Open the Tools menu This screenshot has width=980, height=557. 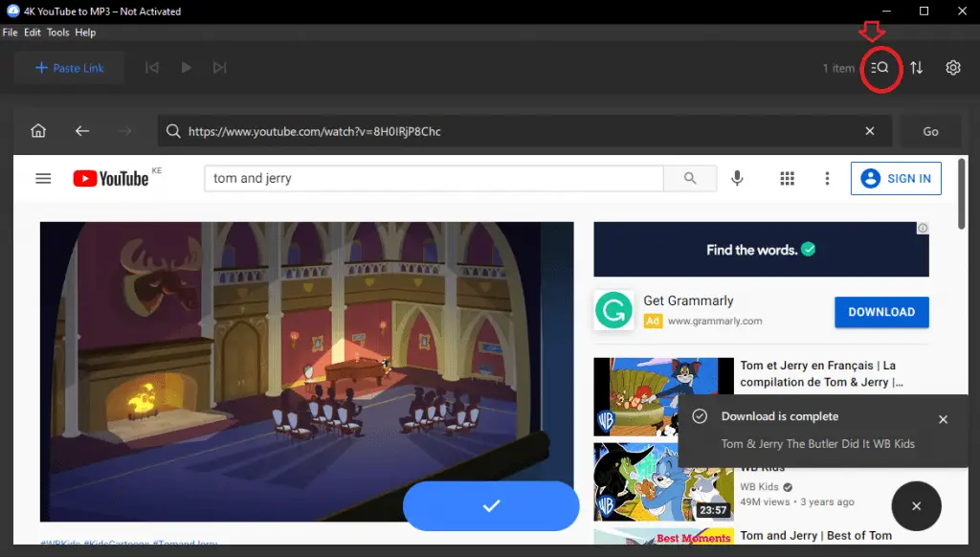pos(58,33)
